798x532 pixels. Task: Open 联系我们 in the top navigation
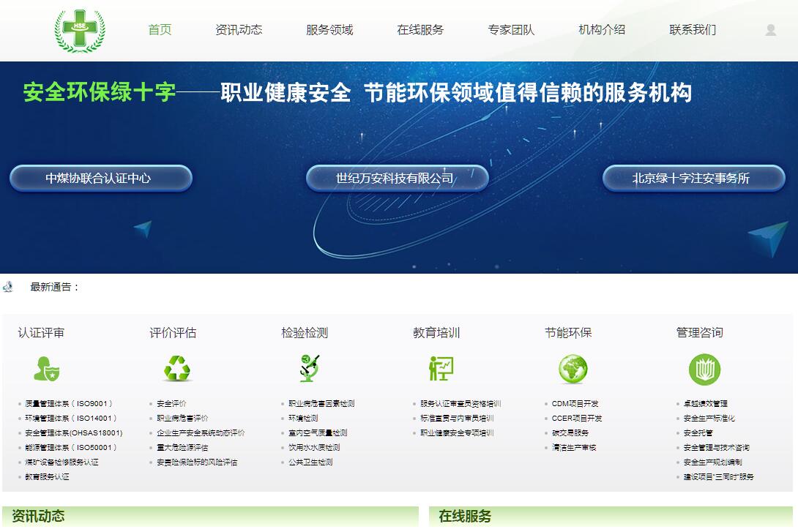click(x=693, y=30)
